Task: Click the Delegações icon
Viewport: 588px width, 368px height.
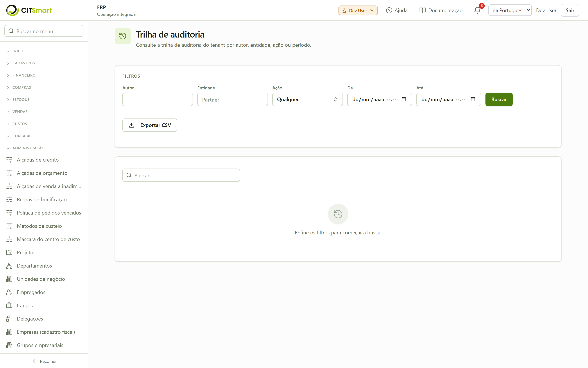Action: click(9, 319)
